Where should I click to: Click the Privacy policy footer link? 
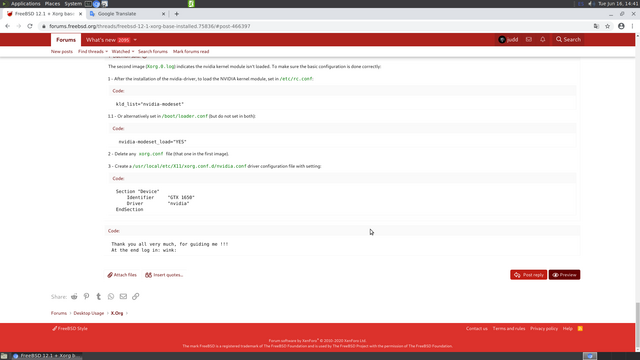pos(544,329)
